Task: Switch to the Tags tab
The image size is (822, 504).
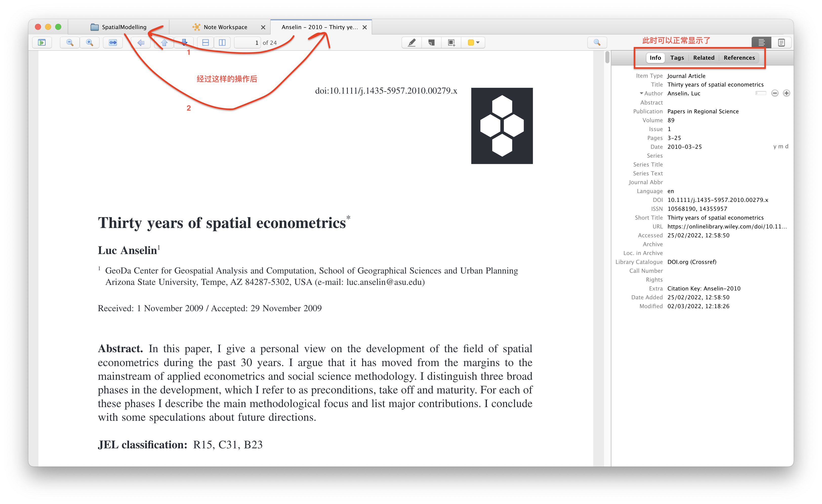Action: [677, 58]
